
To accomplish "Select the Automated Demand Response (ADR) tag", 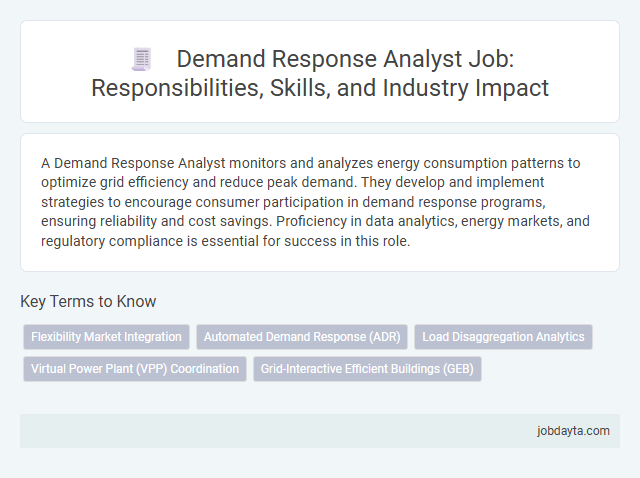I will (x=302, y=337).
